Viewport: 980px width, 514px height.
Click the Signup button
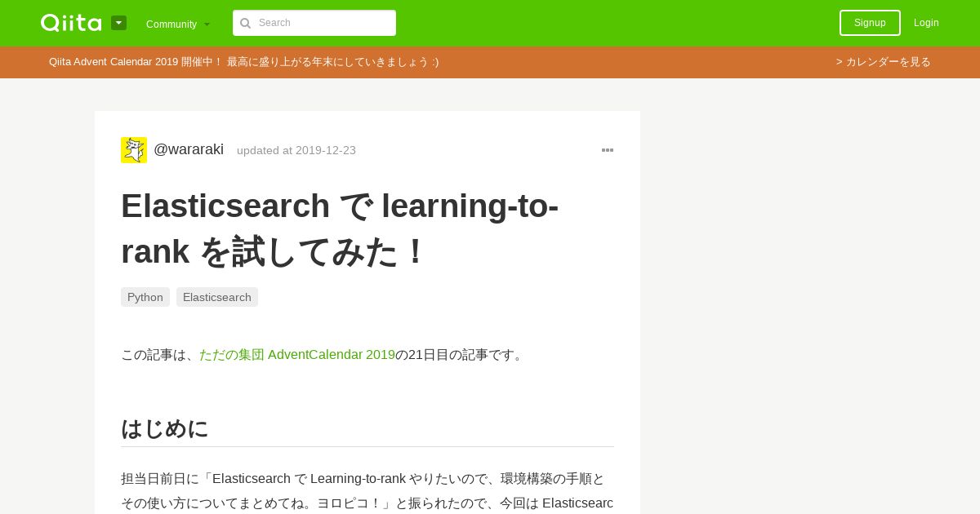point(870,23)
